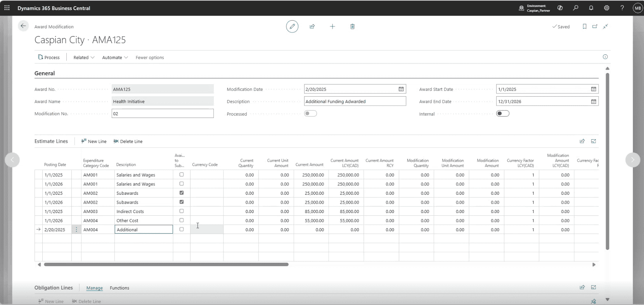Open notifications bell

click(x=591, y=8)
